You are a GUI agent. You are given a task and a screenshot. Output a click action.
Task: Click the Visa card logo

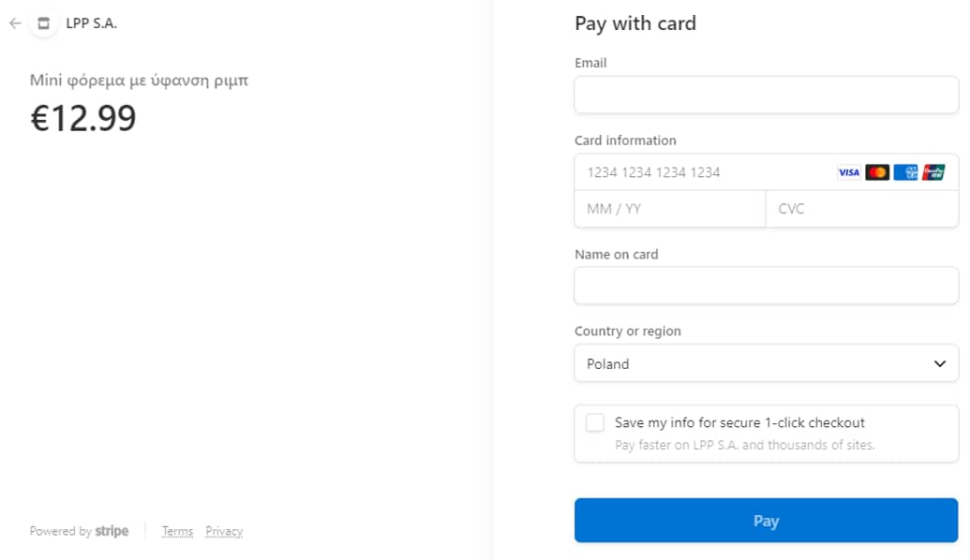click(848, 172)
